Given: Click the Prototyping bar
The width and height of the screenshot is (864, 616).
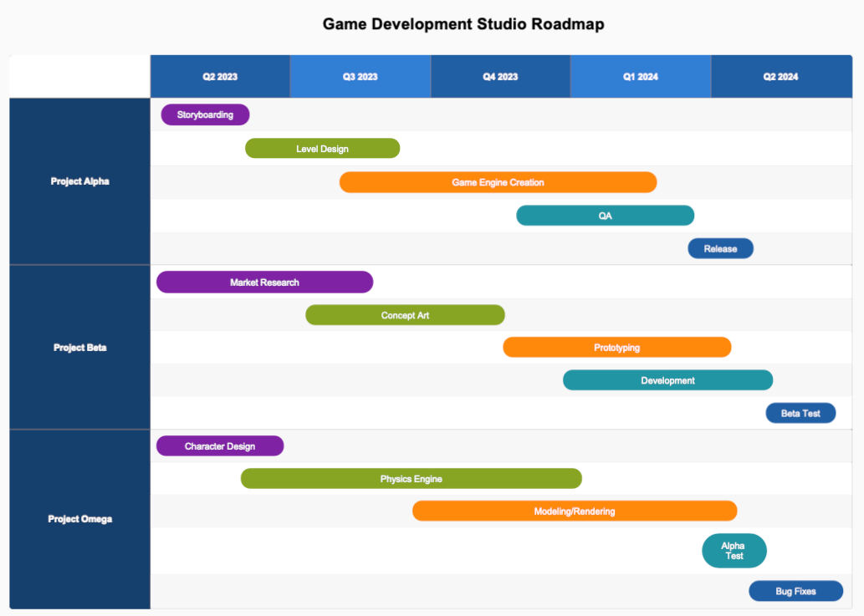Looking at the screenshot, I should coord(616,347).
